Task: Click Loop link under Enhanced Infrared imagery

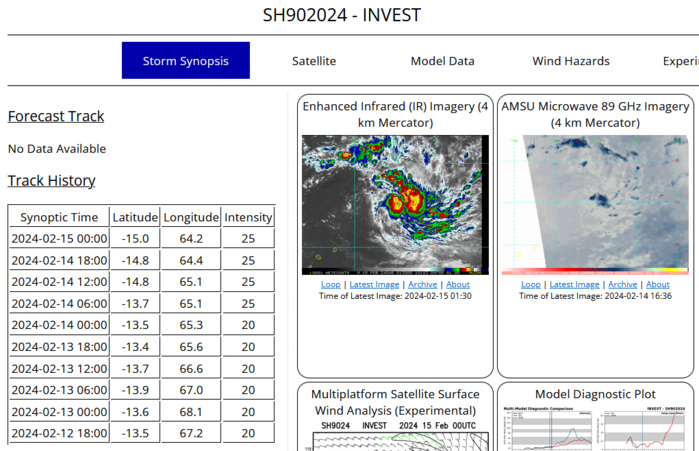Action: point(333,285)
